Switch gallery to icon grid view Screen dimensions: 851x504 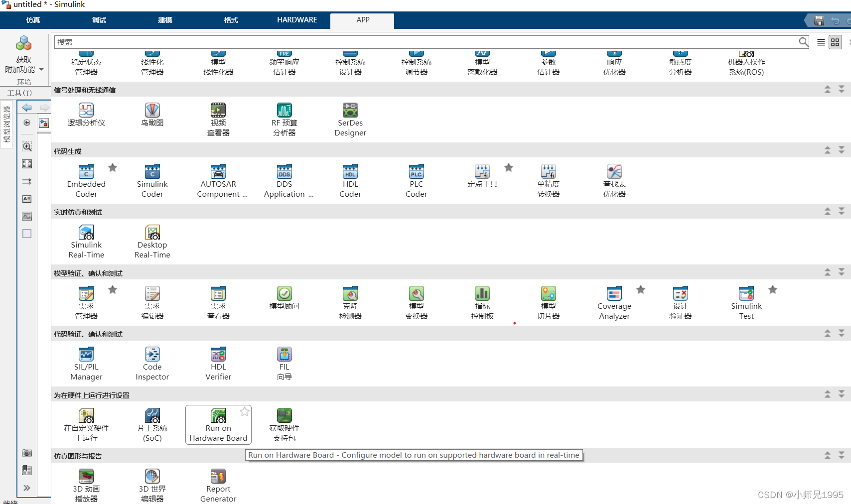tap(835, 42)
